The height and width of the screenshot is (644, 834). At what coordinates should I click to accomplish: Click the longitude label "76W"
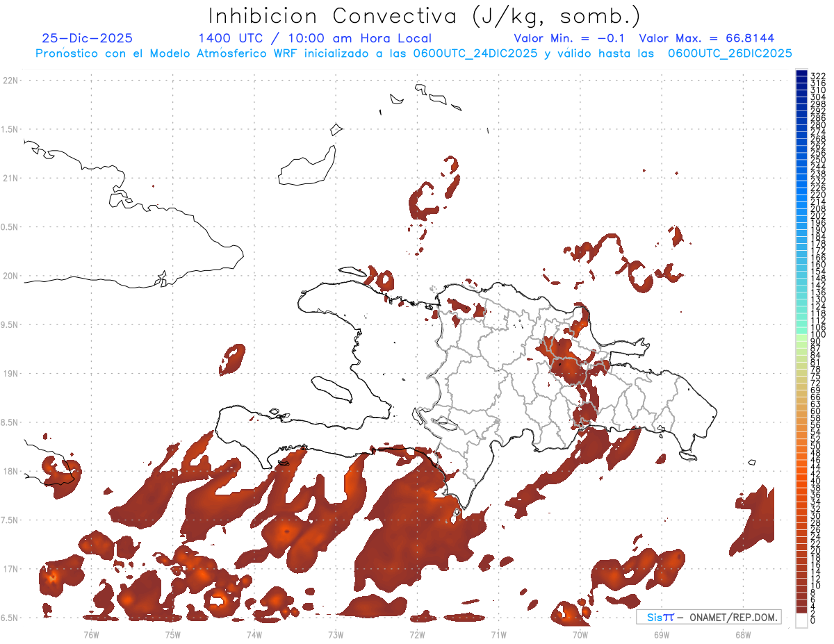coord(91,634)
